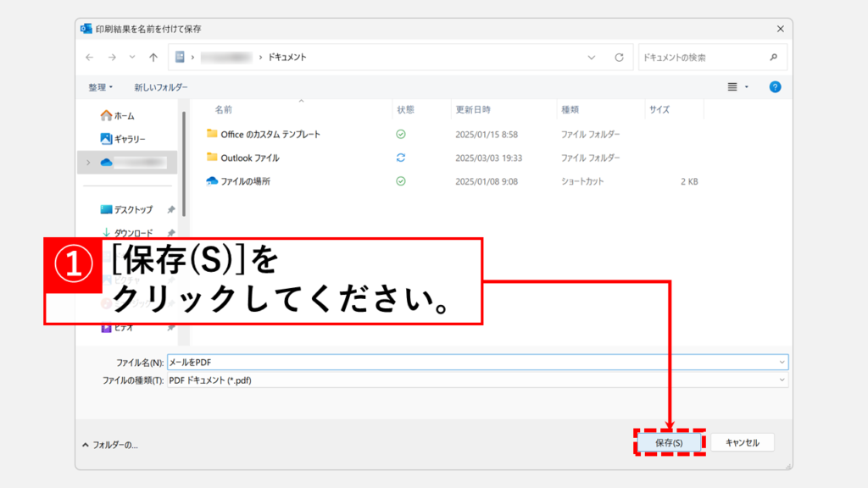Viewport: 868px width, 488px height.
Task: Click the Outlook icon in title bar
Action: (x=86, y=29)
